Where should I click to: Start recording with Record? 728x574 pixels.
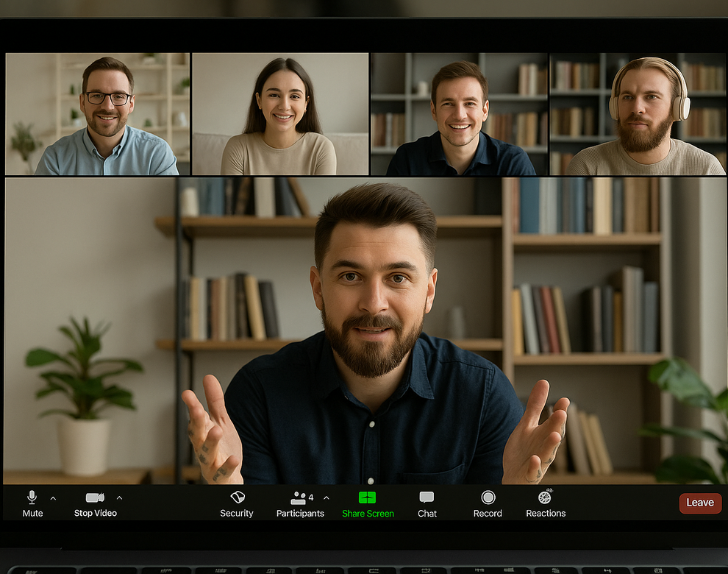coord(488,504)
